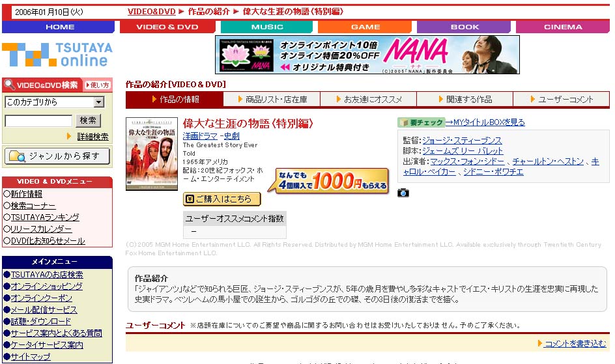Select CINEMA navigation tab
This screenshot has width=615, height=364.
click(563, 27)
